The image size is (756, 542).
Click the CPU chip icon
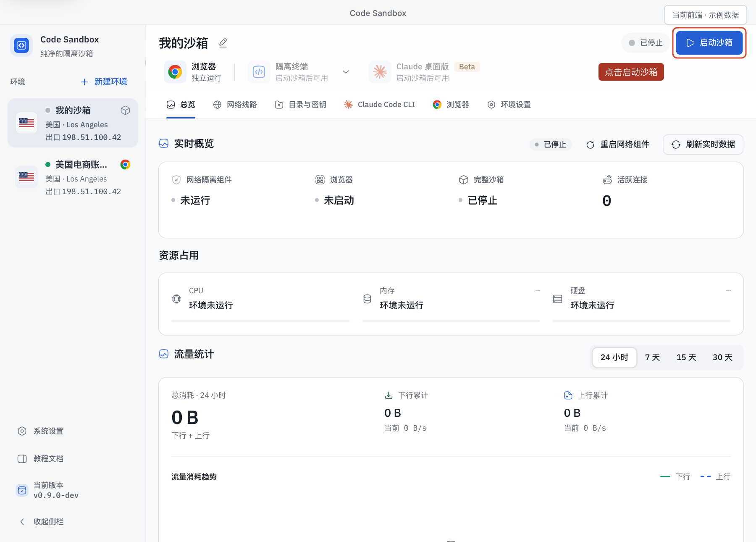click(176, 299)
